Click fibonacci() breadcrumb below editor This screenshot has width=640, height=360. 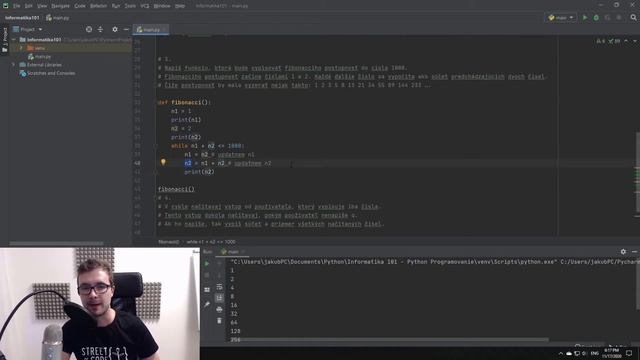[169, 242]
